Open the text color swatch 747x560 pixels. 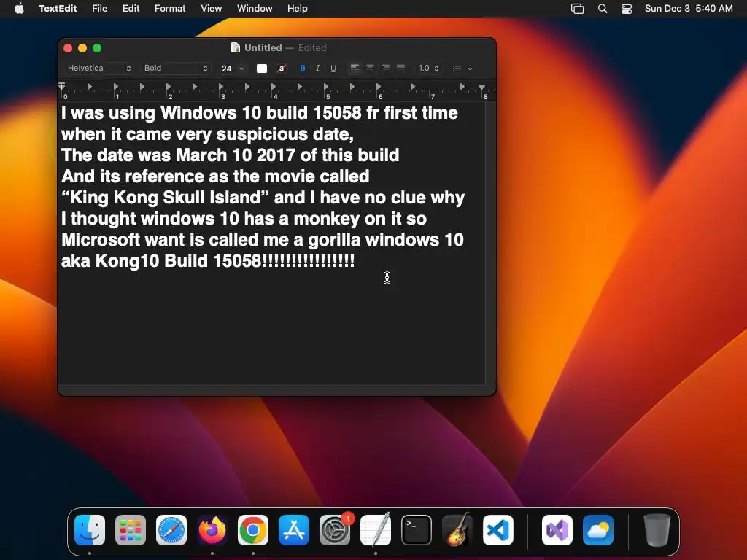click(262, 68)
